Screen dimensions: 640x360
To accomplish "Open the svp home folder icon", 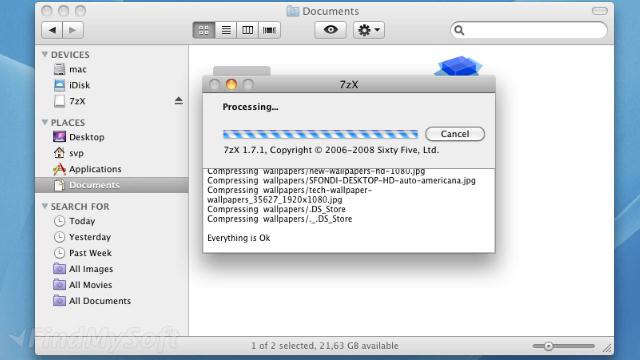I will [59, 153].
